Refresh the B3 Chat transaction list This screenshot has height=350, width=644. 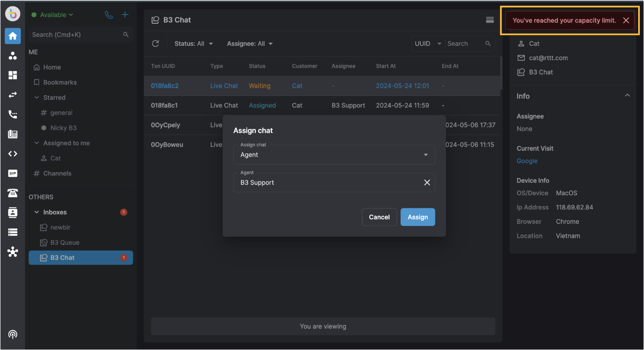tap(156, 43)
